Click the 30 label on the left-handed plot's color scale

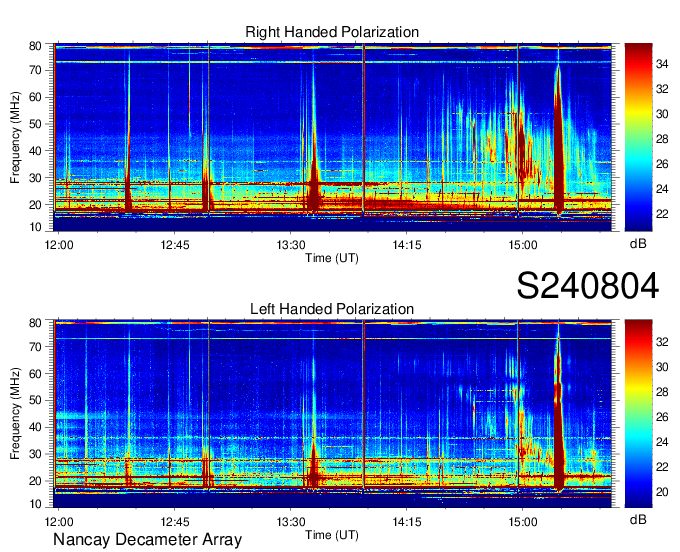662,367
